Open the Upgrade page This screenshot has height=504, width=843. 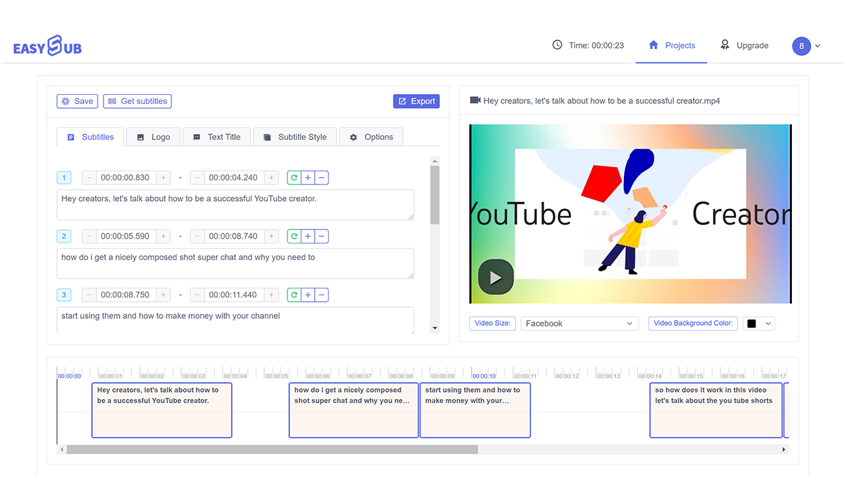(744, 45)
